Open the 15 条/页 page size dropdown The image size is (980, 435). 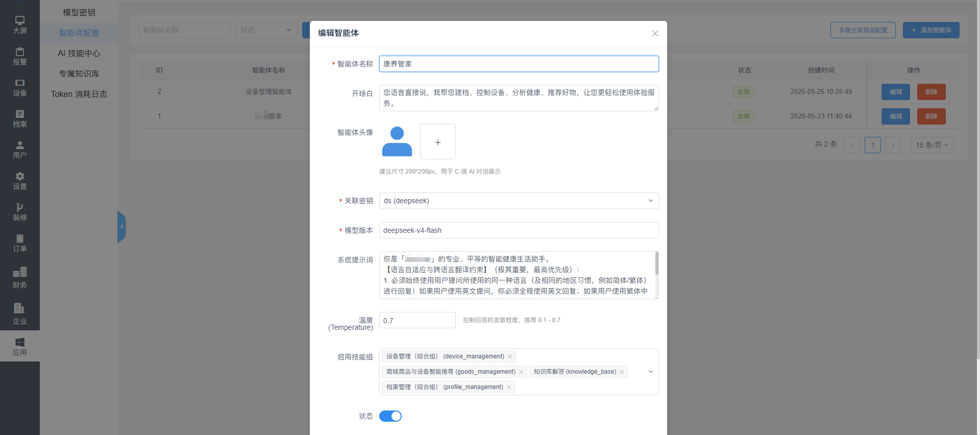point(933,145)
